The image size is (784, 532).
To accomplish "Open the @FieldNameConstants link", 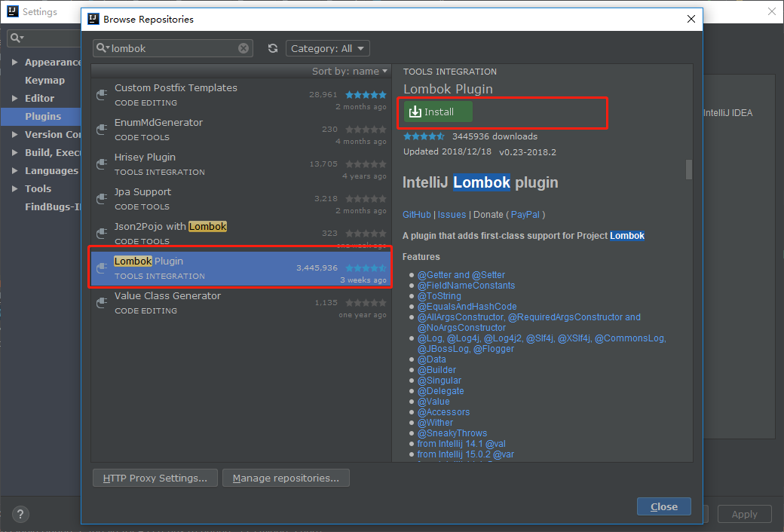I will click(466, 286).
